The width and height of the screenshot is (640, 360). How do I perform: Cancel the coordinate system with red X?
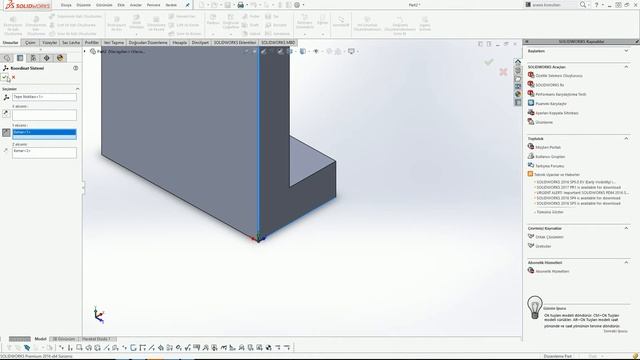14,77
